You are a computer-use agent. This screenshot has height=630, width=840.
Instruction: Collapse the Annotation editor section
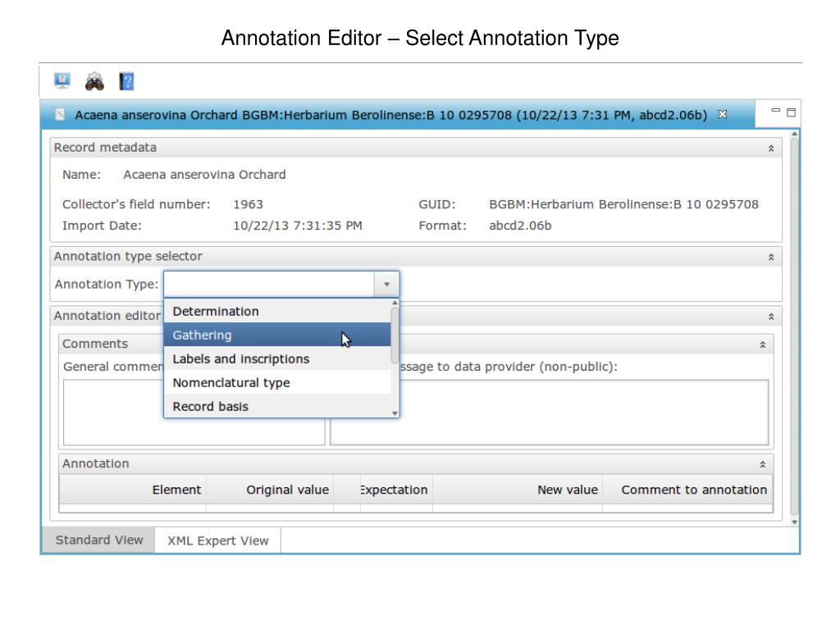[x=771, y=317]
